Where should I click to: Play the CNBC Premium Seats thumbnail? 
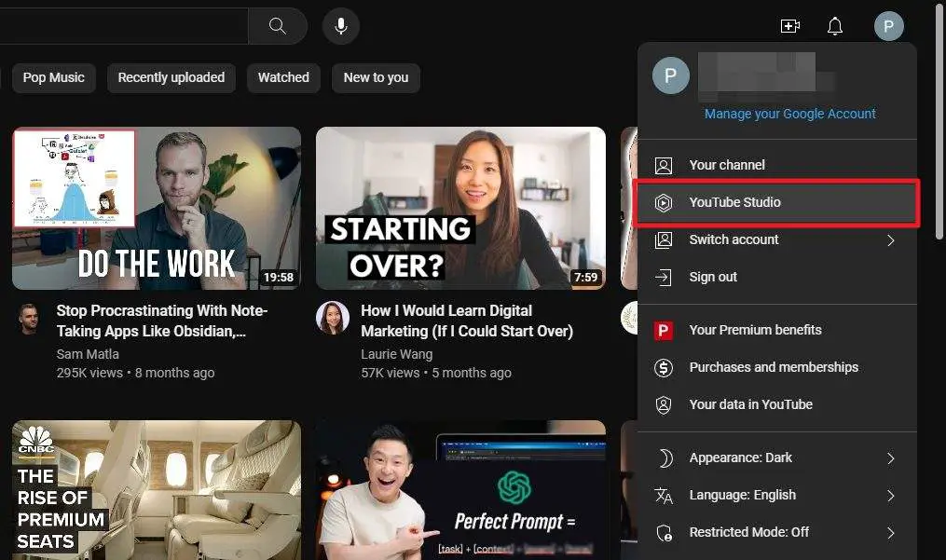pos(157,490)
